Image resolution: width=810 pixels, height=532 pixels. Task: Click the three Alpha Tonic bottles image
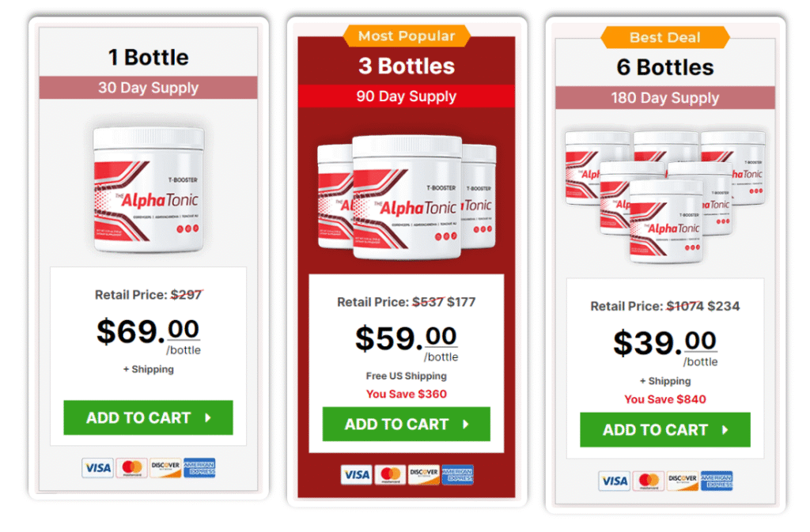click(407, 197)
